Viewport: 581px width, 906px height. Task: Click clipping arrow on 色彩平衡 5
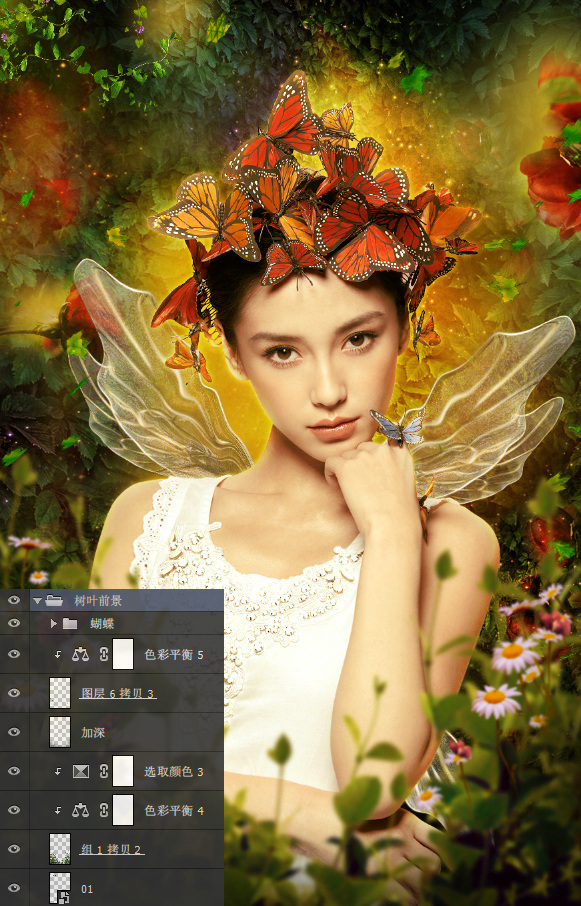pos(58,655)
